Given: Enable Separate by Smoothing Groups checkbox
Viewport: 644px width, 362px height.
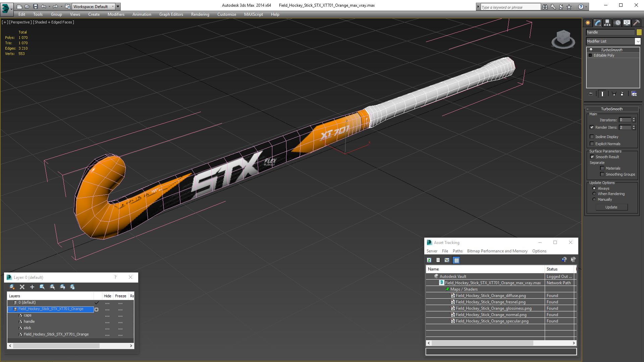Looking at the screenshot, I should 602,174.
